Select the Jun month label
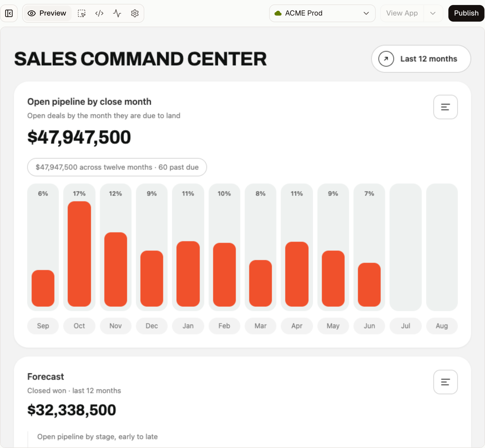 click(369, 326)
